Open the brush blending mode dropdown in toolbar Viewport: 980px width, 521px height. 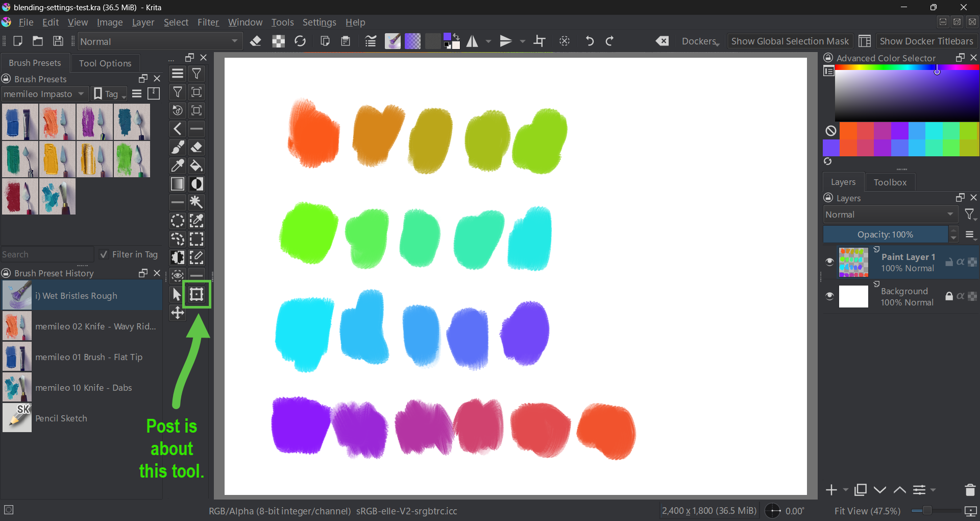tap(159, 41)
